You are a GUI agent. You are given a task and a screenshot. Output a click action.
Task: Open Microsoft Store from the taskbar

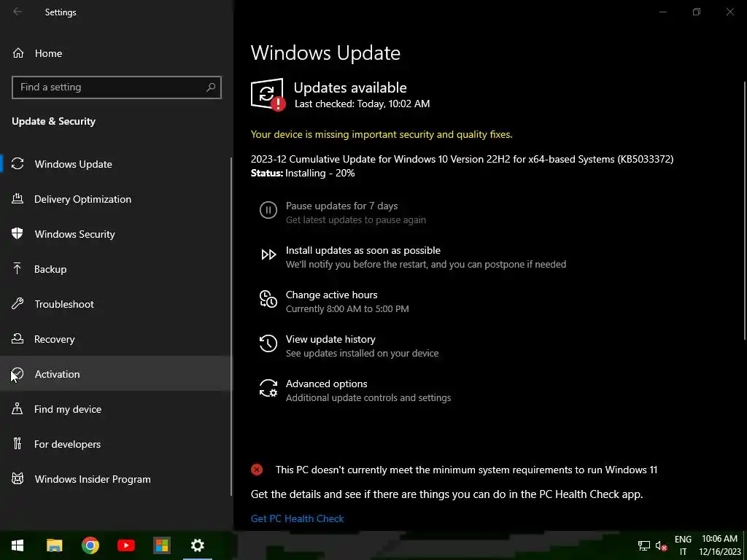[162, 545]
